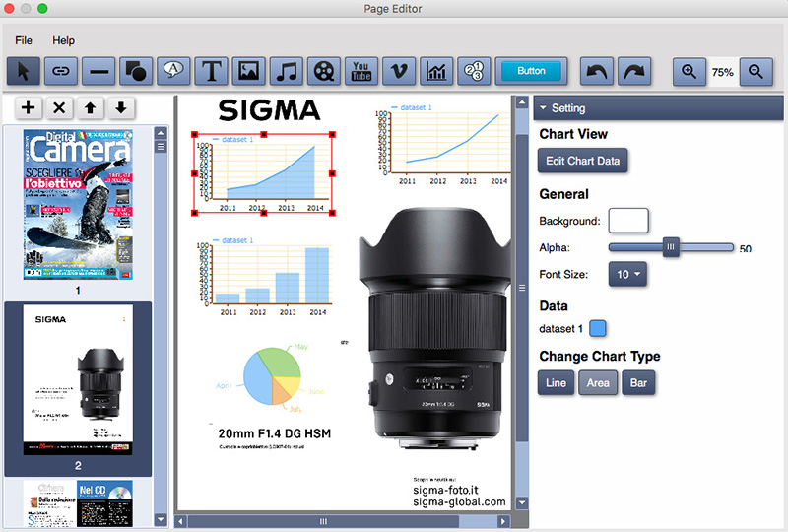Collapse the Setting panel
This screenshot has height=532, width=788.
click(543, 108)
